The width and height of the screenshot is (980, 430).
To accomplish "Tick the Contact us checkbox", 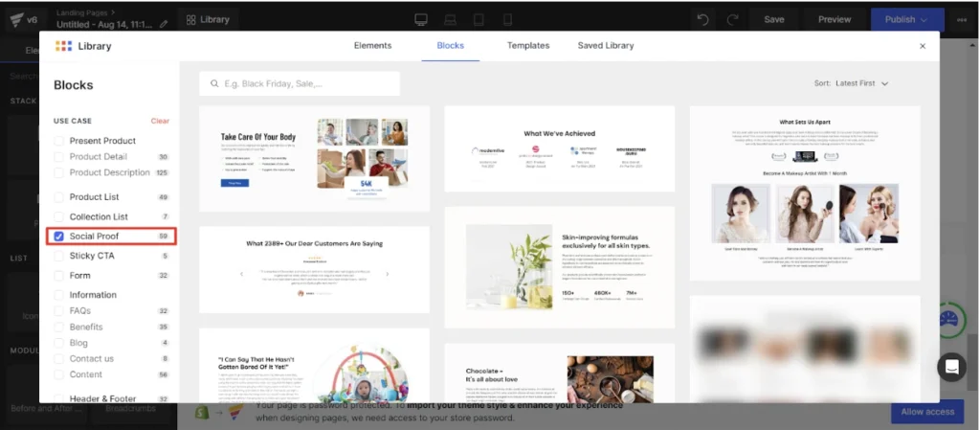I will pyautogui.click(x=58, y=359).
